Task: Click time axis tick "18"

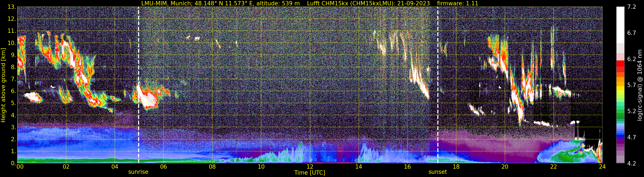Action: (456, 167)
